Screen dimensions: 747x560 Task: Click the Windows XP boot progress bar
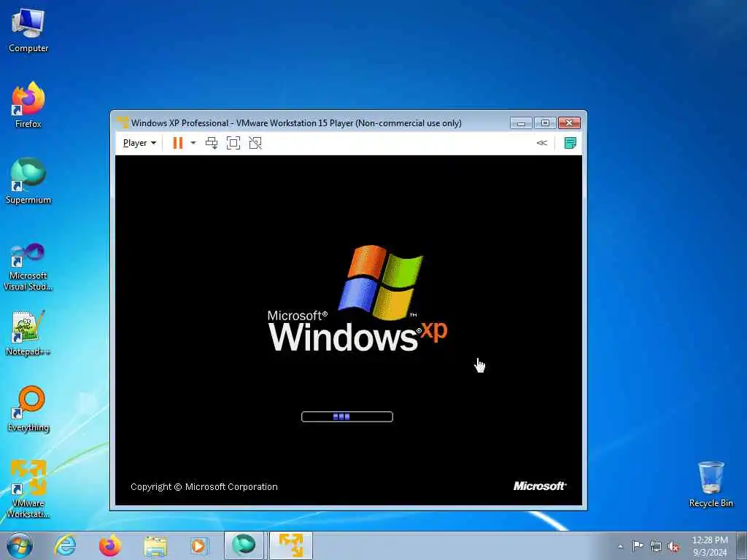pos(347,416)
